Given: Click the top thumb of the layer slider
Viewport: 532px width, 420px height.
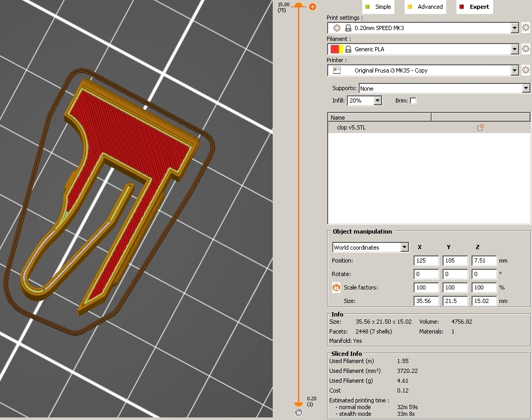Looking at the screenshot, I should [x=299, y=5].
